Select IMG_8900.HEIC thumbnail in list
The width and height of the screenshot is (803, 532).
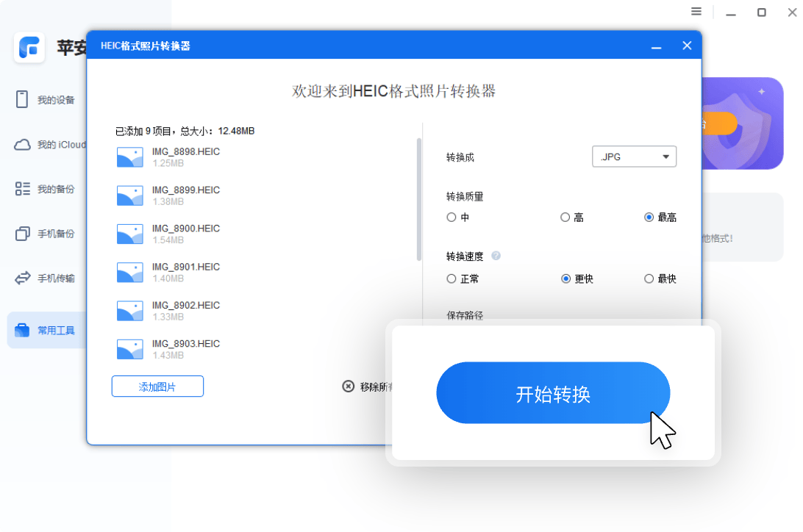point(130,234)
